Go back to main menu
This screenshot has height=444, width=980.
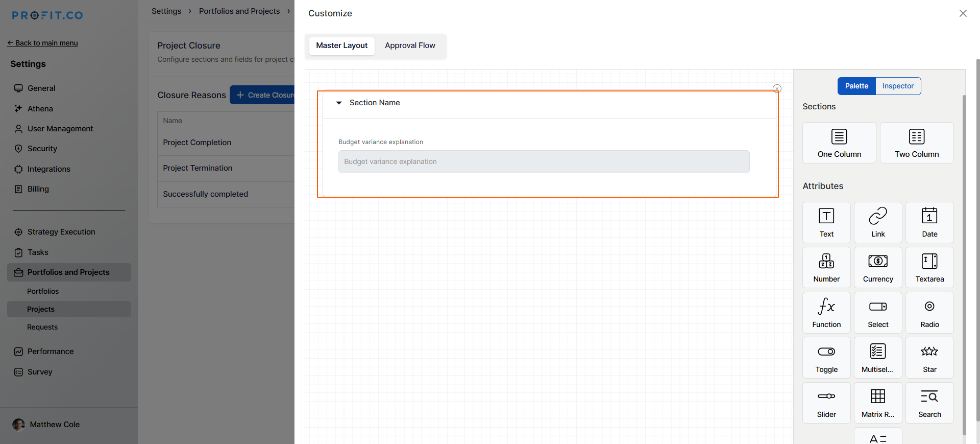42,43
